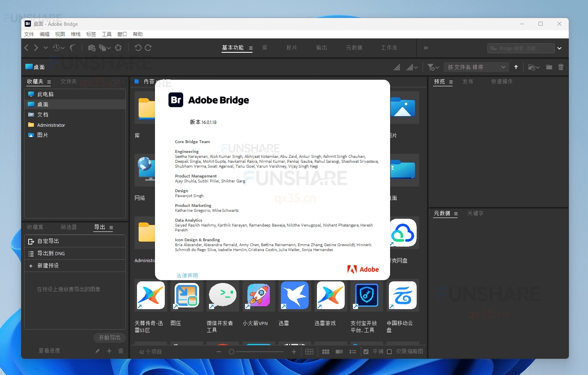Switch to the 元数据 workspace tab

click(x=354, y=47)
